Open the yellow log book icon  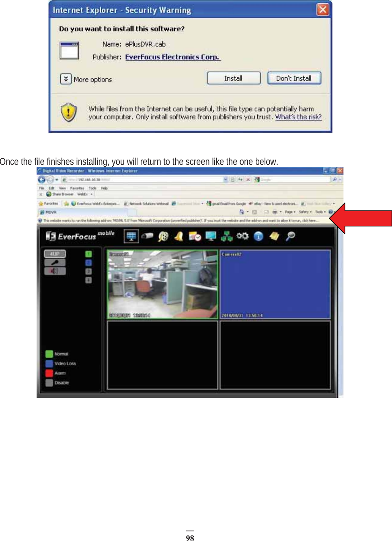[274, 236]
